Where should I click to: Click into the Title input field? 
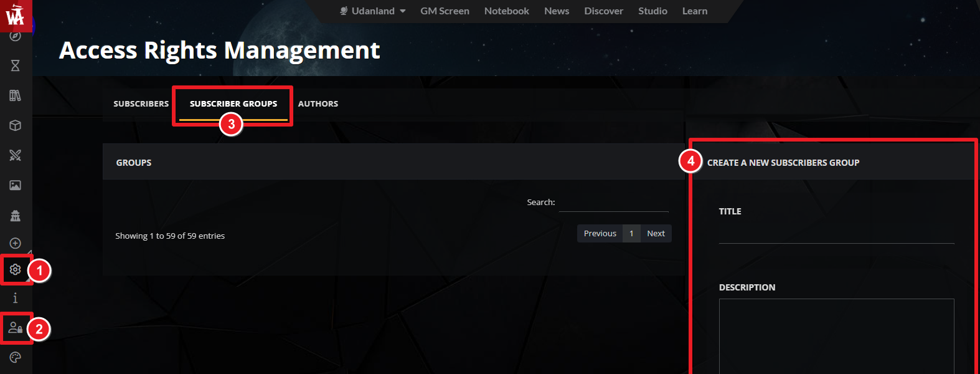click(x=837, y=233)
